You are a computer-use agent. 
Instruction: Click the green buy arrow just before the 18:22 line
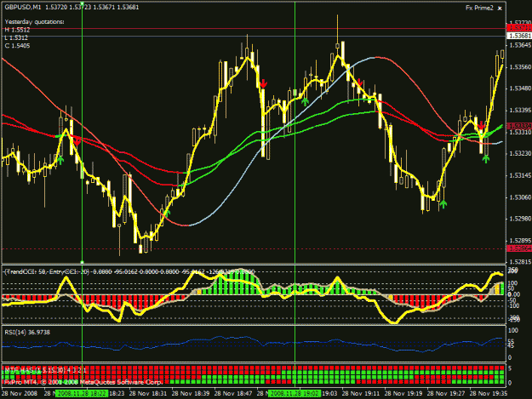(x=60, y=160)
